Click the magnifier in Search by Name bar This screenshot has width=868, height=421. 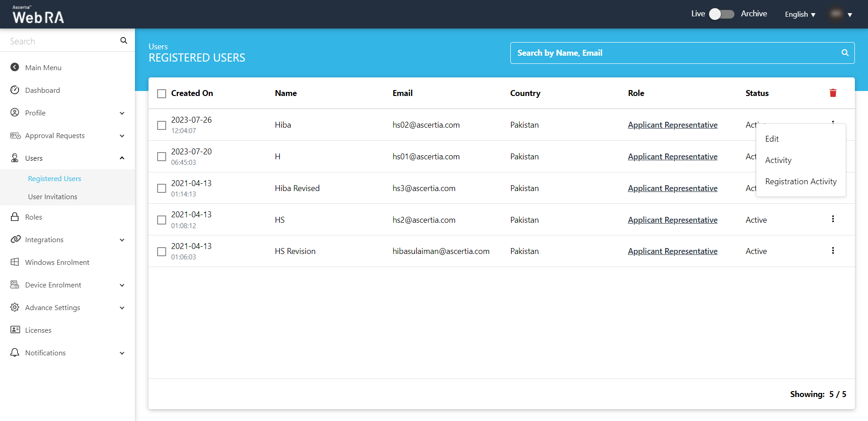844,53
